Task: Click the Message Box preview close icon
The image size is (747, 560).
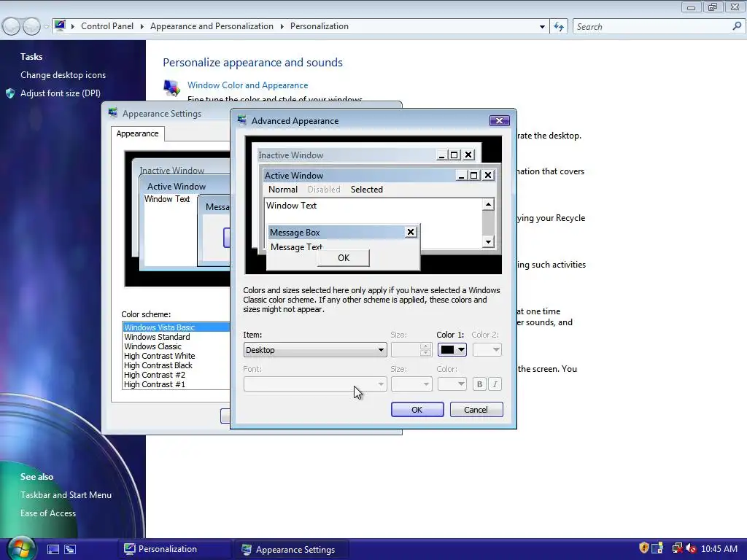Action: click(x=410, y=232)
